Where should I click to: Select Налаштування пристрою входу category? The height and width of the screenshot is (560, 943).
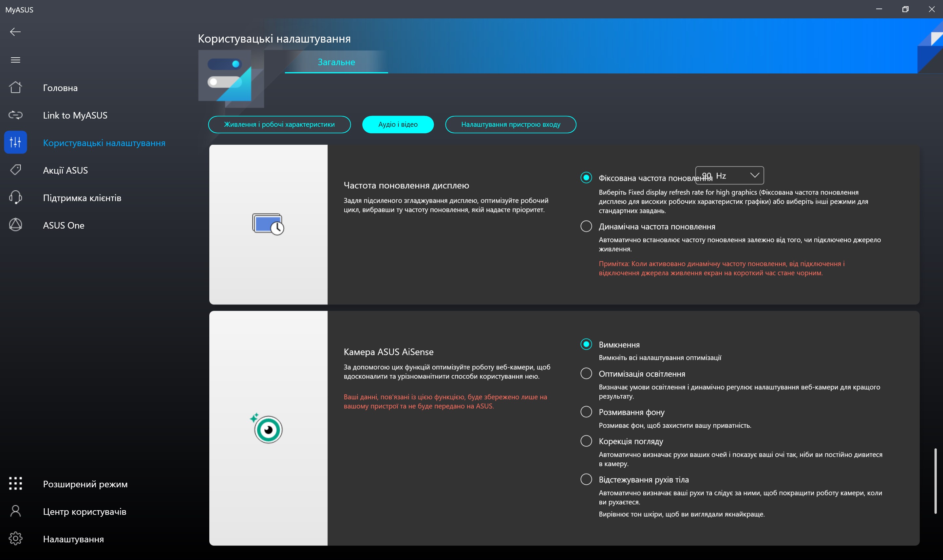pos(511,124)
